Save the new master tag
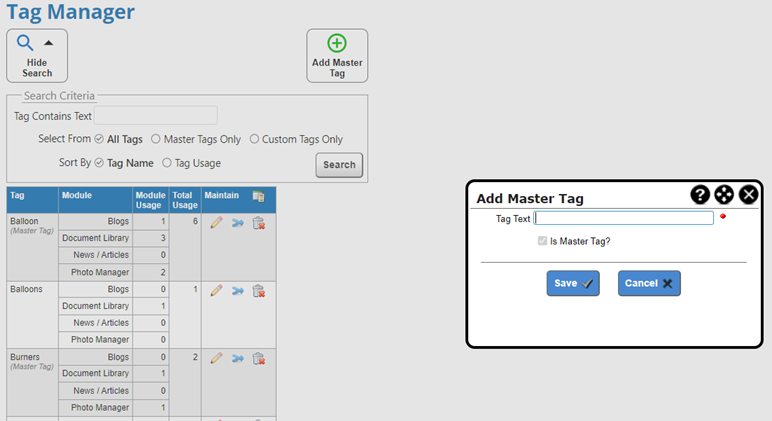The height and width of the screenshot is (421, 772). (573, 283)
